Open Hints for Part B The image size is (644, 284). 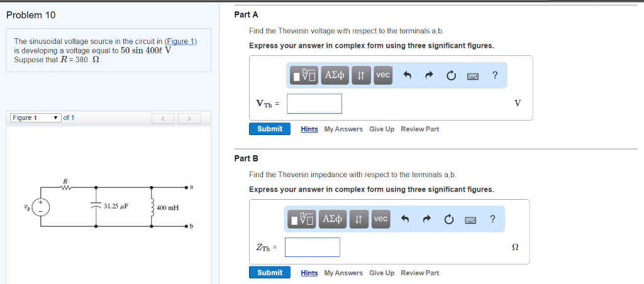tap(309, 273)
